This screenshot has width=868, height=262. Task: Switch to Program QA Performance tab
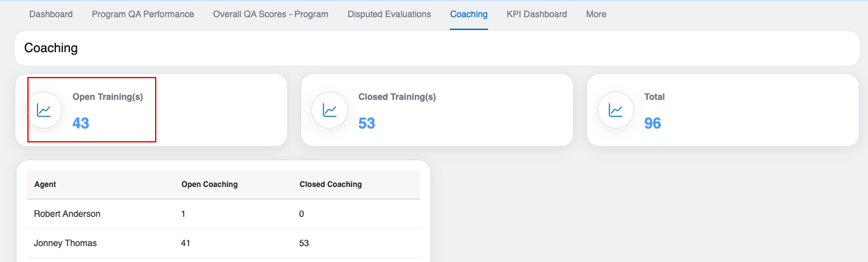coord(143,14)
